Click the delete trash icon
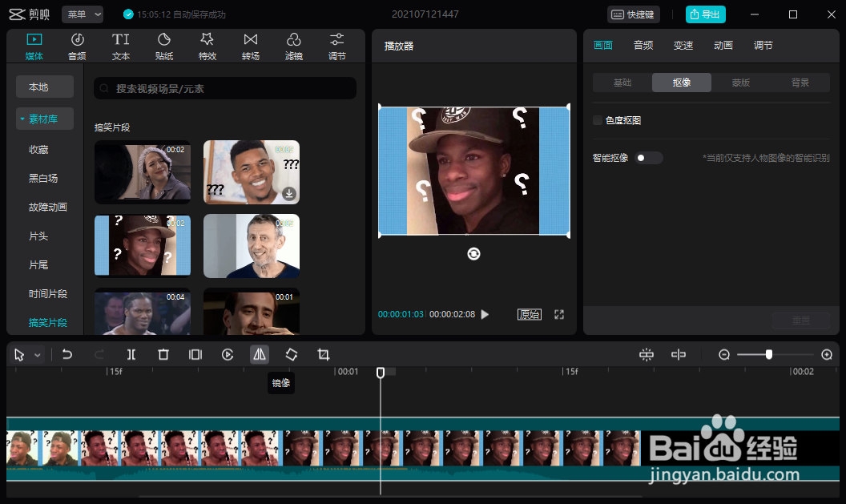The image size is (846, 504). tap(163, 354)
